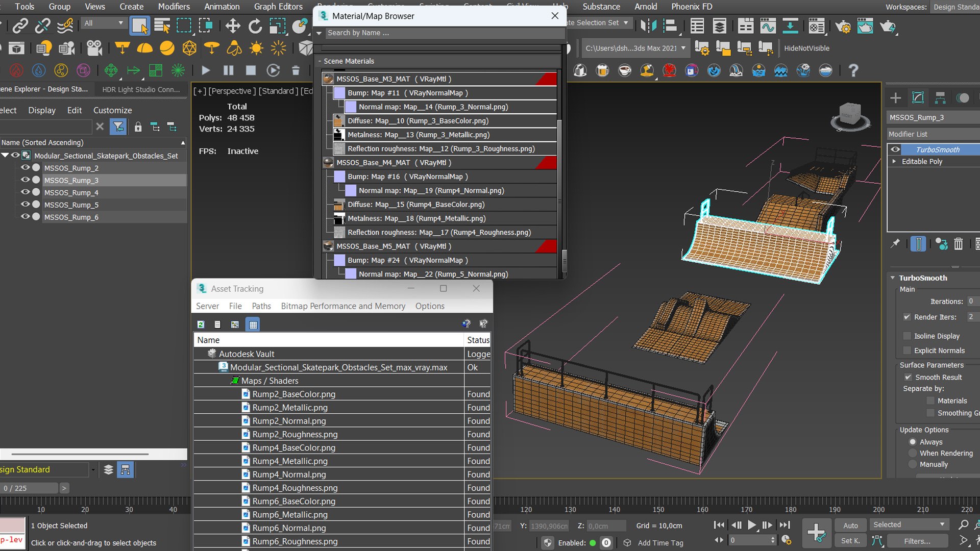Screen dimensions: 980x551
Task: Select the Rotate tool in the main toolbar
Action: [255, 26]
